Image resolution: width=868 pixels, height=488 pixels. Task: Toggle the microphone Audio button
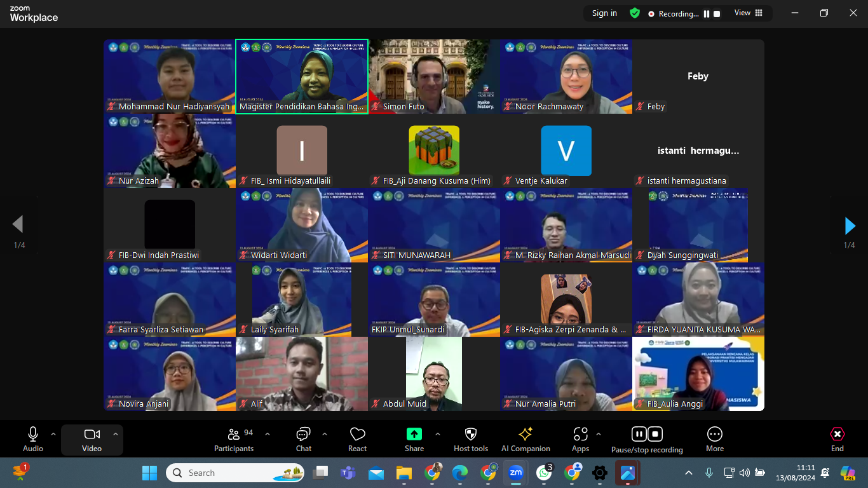click(33, 440)
